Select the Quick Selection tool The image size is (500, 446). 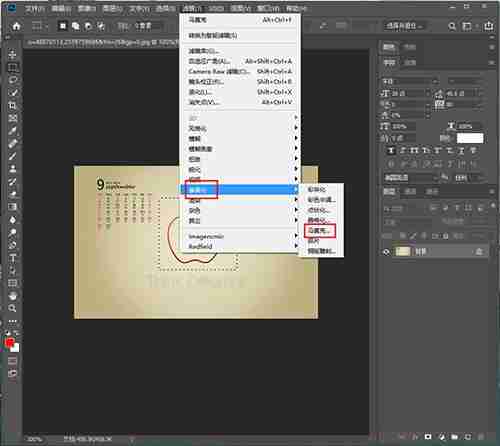pyautogui.click(x=13, y=93)
